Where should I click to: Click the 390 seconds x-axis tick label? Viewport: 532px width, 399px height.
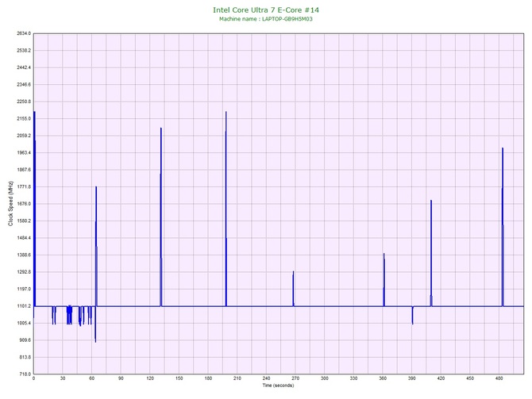pos(412,378)
